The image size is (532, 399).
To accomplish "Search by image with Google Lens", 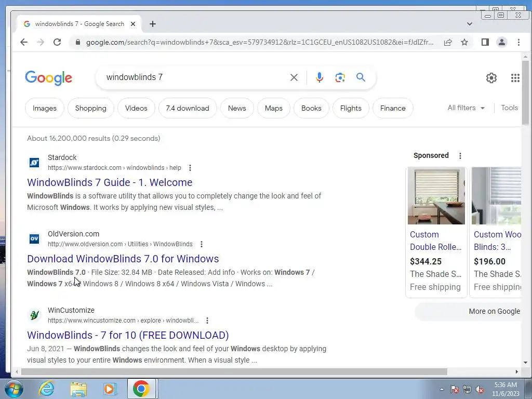I will [x=340, y=77].
